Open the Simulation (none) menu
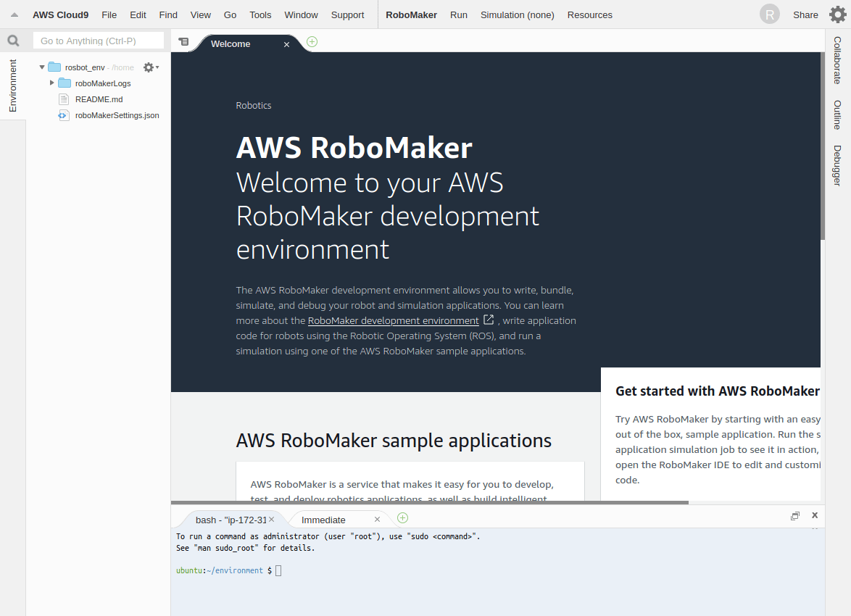This screenshot has width=851, height=616. pyautogui.click(x=518, y=15)
